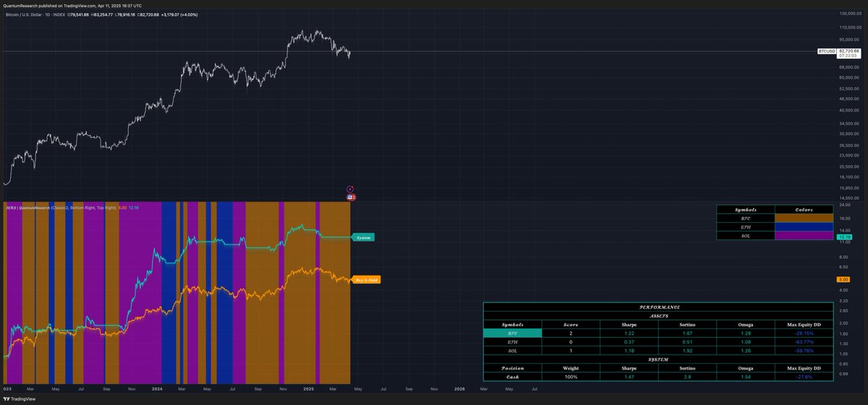Click system Omega value 1.54
Screen dimensions: 868x405
[745, 377]
